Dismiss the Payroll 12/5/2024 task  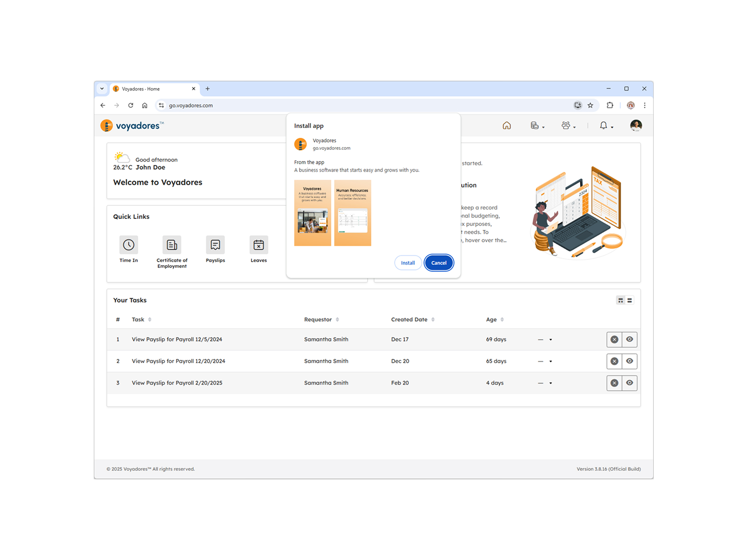click(x=614, y=339)
